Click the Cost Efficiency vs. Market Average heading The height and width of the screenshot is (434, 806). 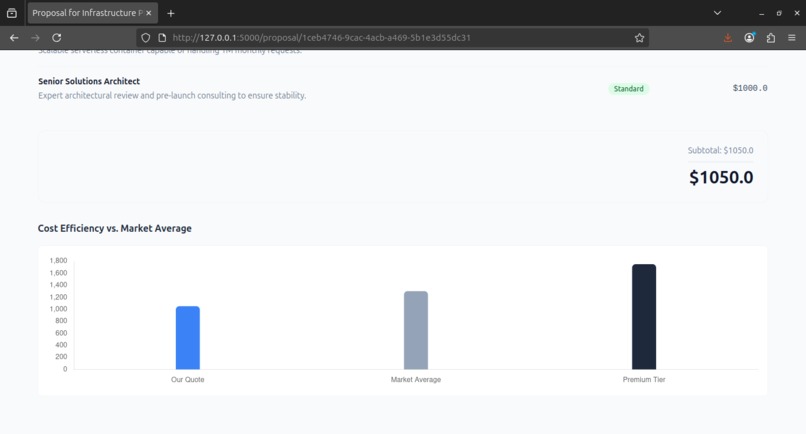click(115, 228)
